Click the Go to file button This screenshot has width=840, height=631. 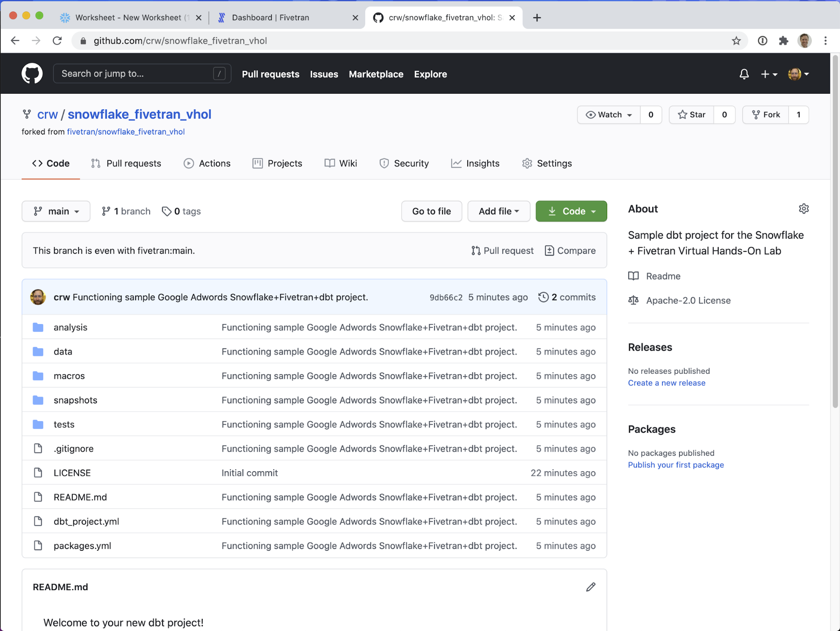pyautogui.click(x=431, y=211)
